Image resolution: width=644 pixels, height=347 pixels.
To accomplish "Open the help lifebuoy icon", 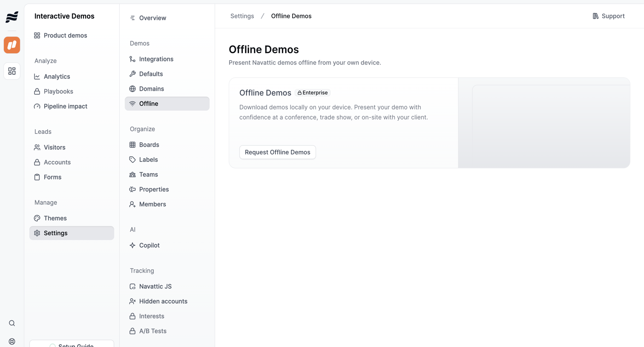I will tap(12, 341).
